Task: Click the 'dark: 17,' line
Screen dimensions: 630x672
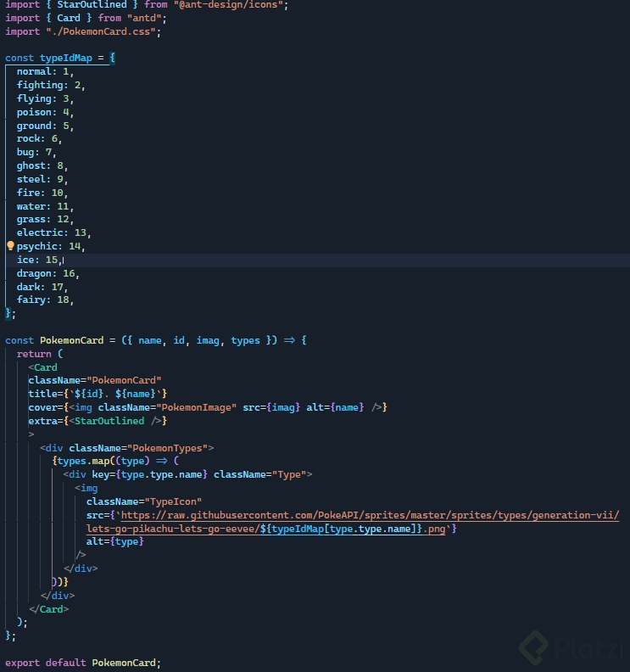Action: (x=42, y=287)
